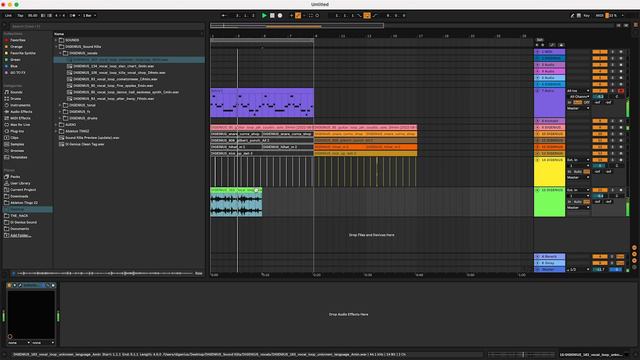Click the Name column header
This screenshot has width=640, height=360.
(x=59, y=34)
